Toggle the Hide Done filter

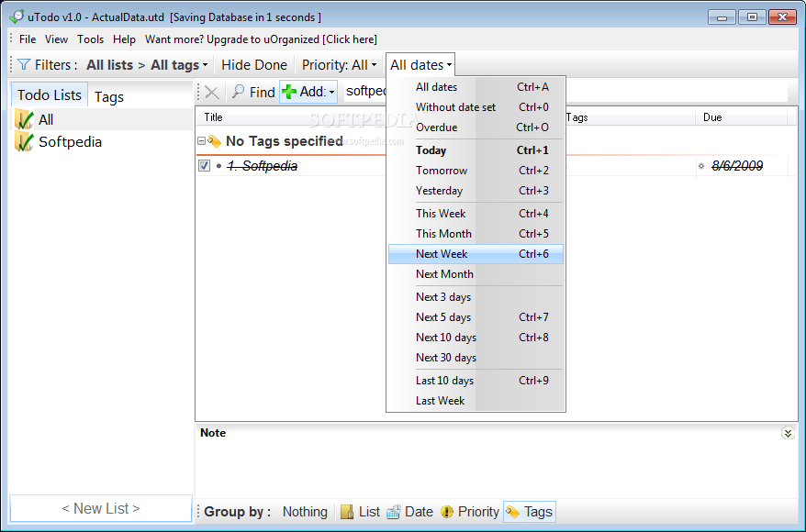coord(254,65)
